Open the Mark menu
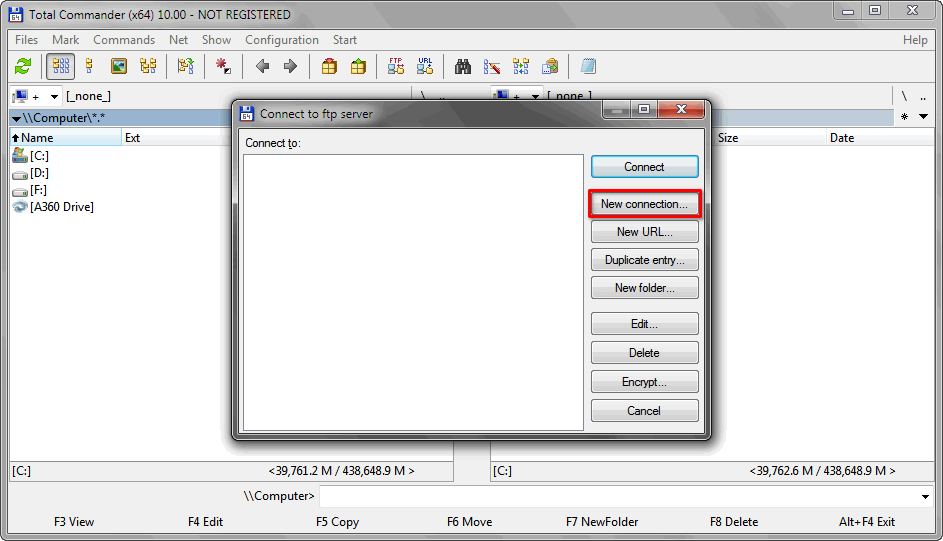Screen dimensions: 943x541 66,40
